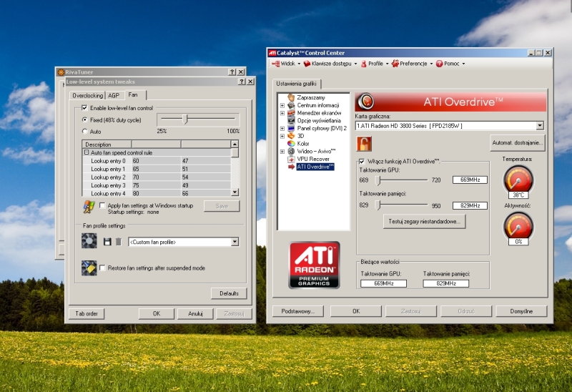Click the Windows startup flag icon
572x392 pixels.
click(x=89, y=207)
